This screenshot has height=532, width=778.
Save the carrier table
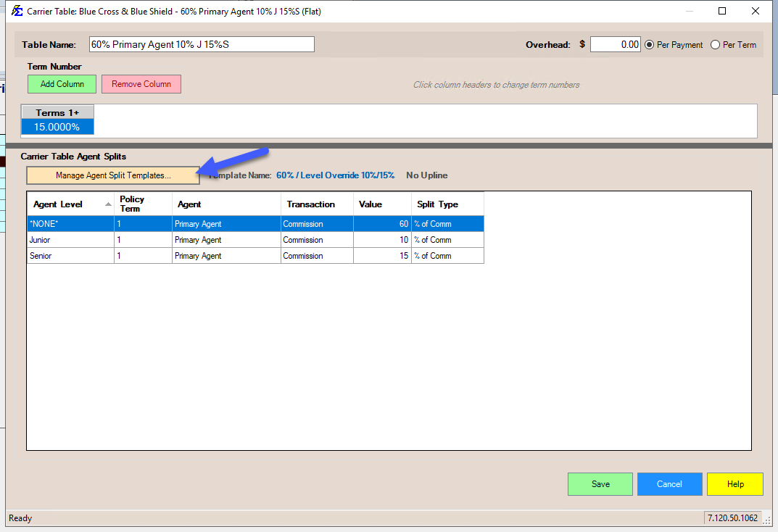pyautogui.click(x=600, y=484)
